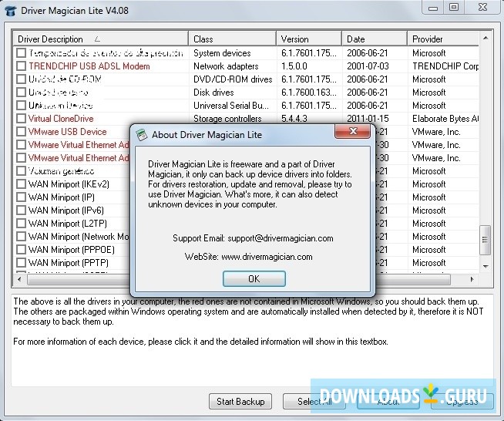Tick the Virtual CloneDrive checkbox
Image resolution: width=504 pixels, height=421 pixels.
click(x=22, y=118)
